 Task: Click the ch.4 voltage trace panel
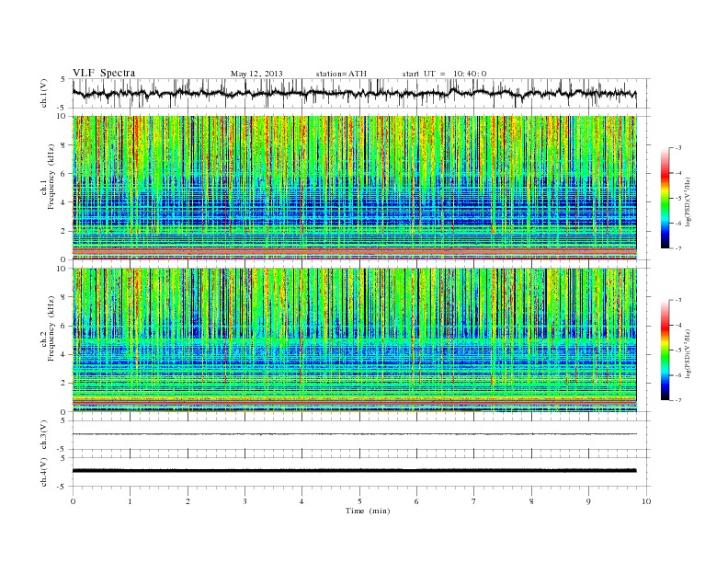pos(361,472)
